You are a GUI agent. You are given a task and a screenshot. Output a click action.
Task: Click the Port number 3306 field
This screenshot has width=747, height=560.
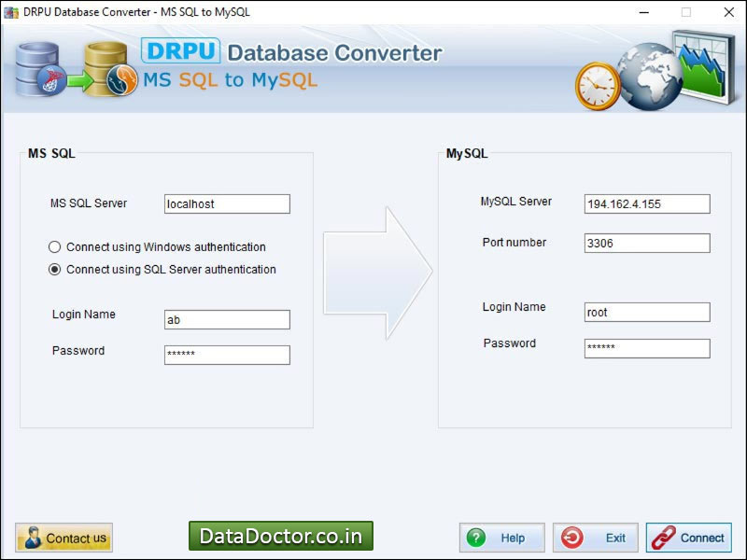click(647, 243)
